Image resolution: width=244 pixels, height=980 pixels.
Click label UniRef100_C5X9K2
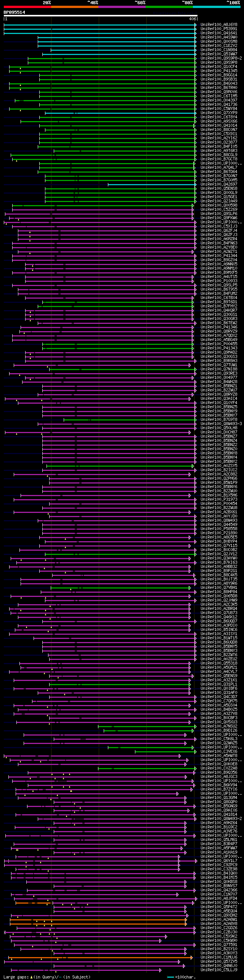click(x=219, y=936)
